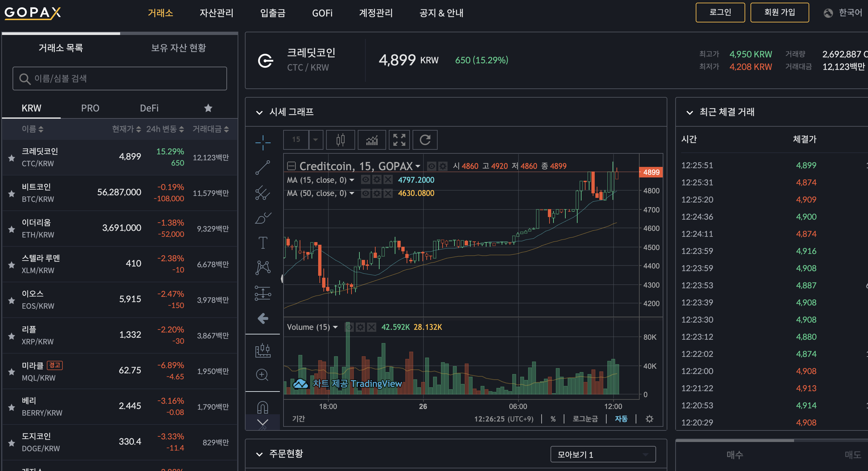Click the 회원 가입 button
The width and height of the screenshot is (868, 471).
779,13
